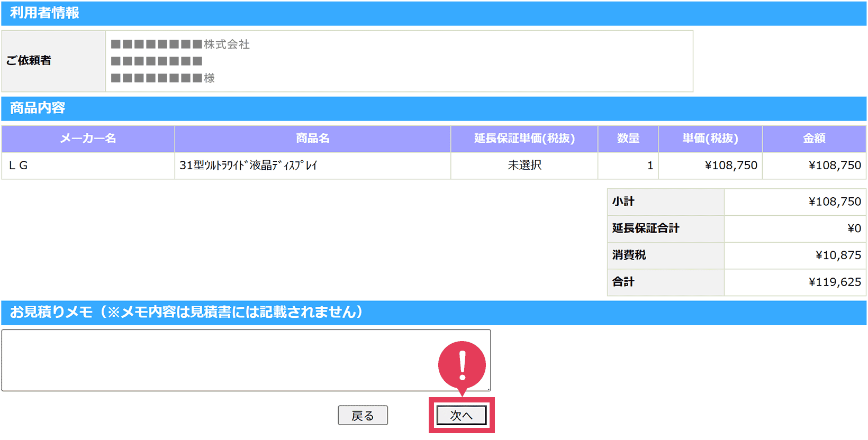Select the requester name line ending in 様

pos(163,78)
